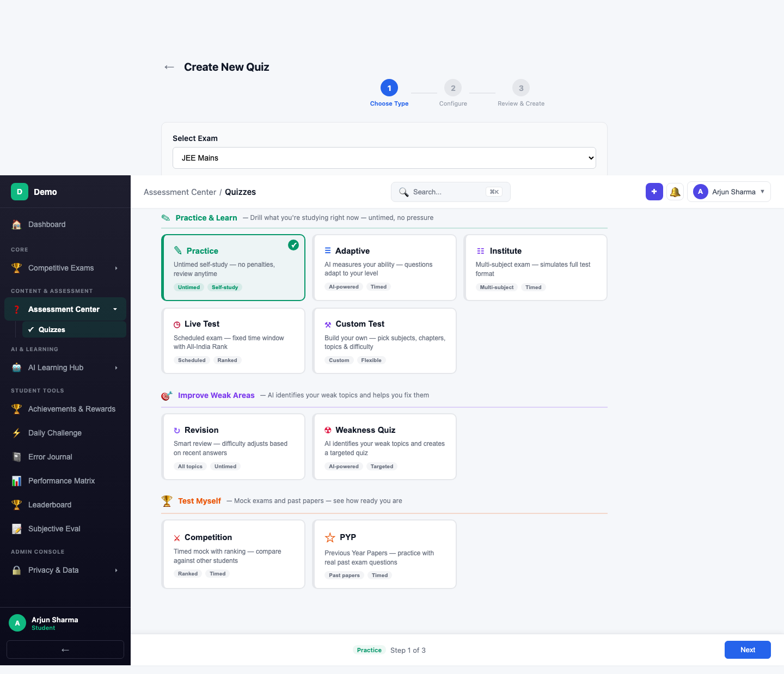The image size is (784, 674).
Task: Click the Subjective Eval notepad icon
Action: coord(17,529)
